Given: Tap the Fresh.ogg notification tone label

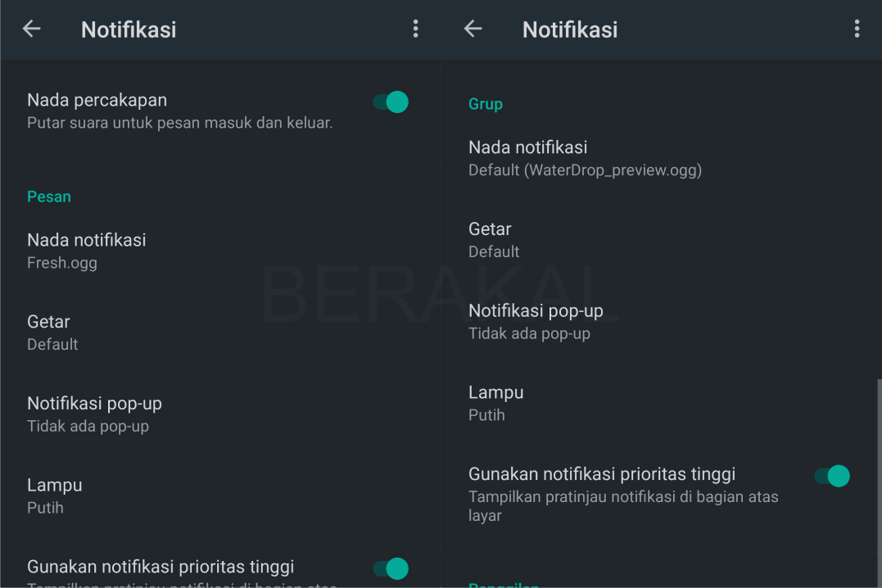Looking at the screenshot, I should coord(62,263).
